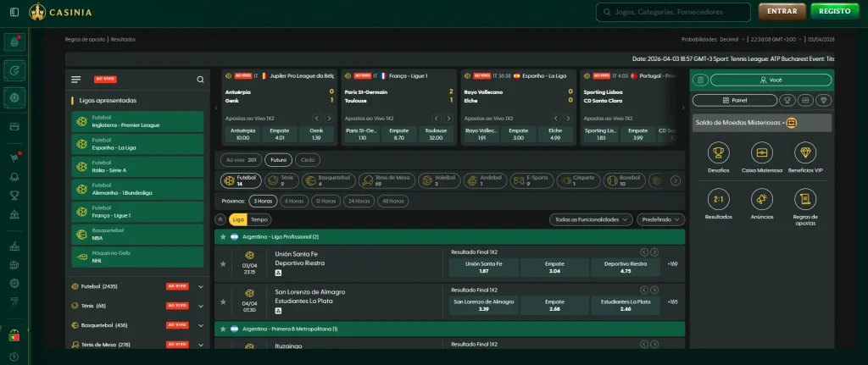Favorite the Argentina - Primera B Metropolitana star
Image resolution: width=868 pixels, height=365 pixels.
coord(223,329)
